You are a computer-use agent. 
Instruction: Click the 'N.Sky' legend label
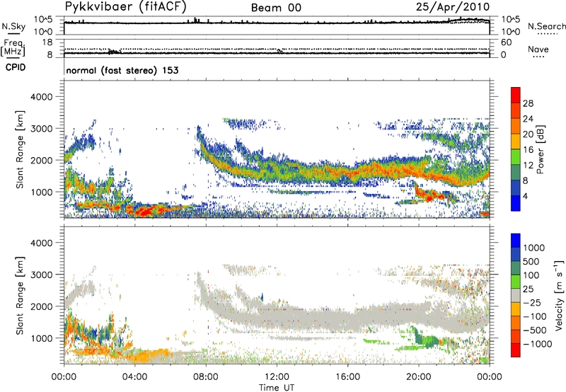click(x=13, y=26)
